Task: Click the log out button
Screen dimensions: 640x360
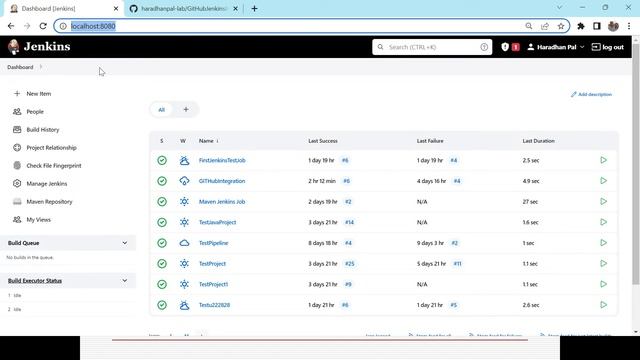Action: [608, 47]
